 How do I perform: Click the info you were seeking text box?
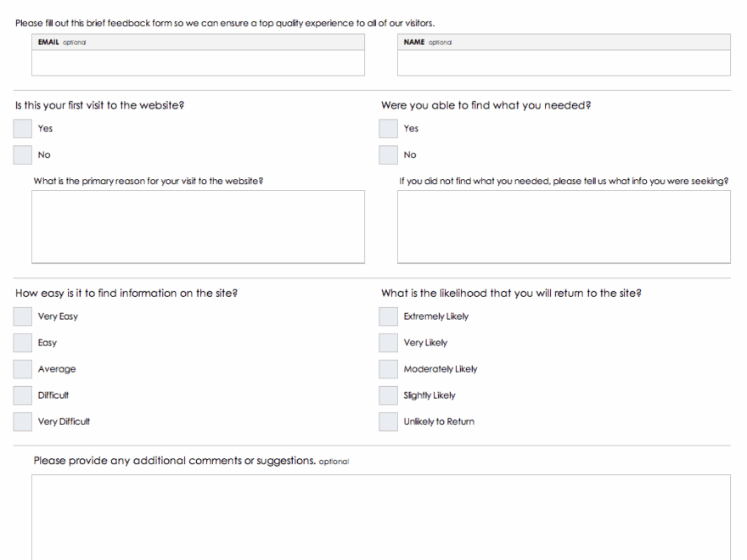pos(564,227)
